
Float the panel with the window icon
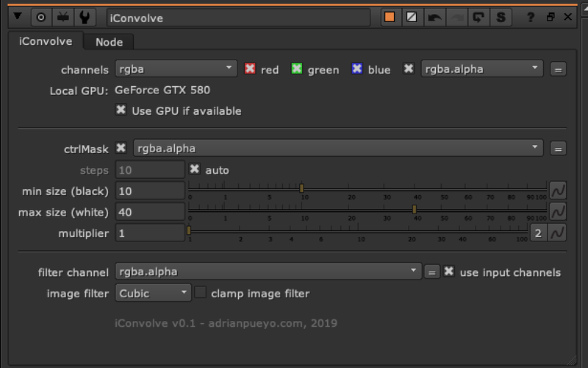[551, 17]
